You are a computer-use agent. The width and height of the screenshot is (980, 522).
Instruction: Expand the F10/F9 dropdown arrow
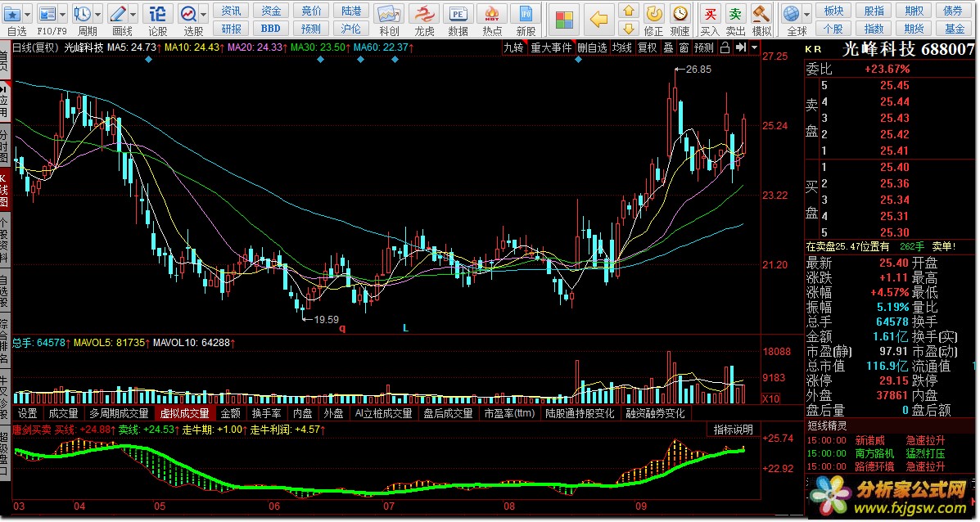(x=63, y=14)
